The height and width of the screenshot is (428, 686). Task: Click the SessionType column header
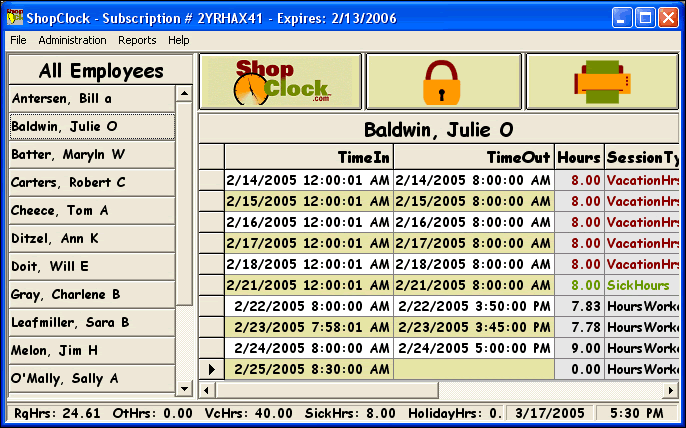click(x=642, y=157)
